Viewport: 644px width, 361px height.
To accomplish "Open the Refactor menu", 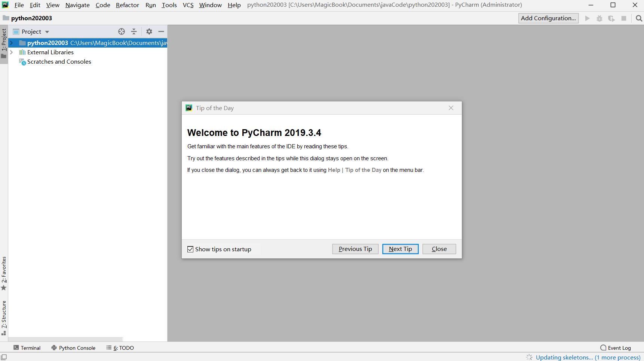I will coord(128,5).
